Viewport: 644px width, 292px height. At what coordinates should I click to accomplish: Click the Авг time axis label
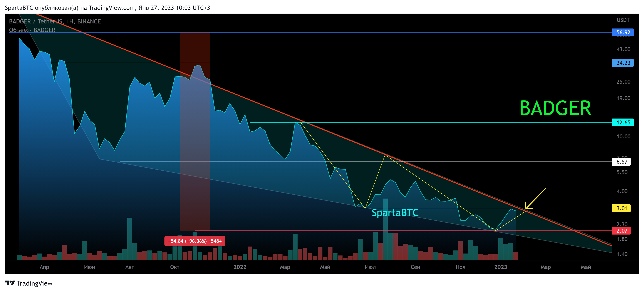[130, 267]
